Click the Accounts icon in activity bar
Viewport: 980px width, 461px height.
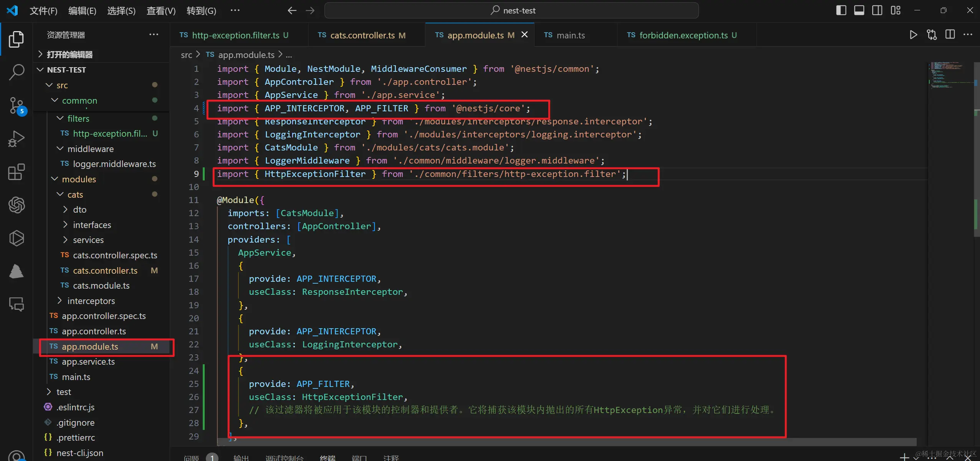click(16, 455)
